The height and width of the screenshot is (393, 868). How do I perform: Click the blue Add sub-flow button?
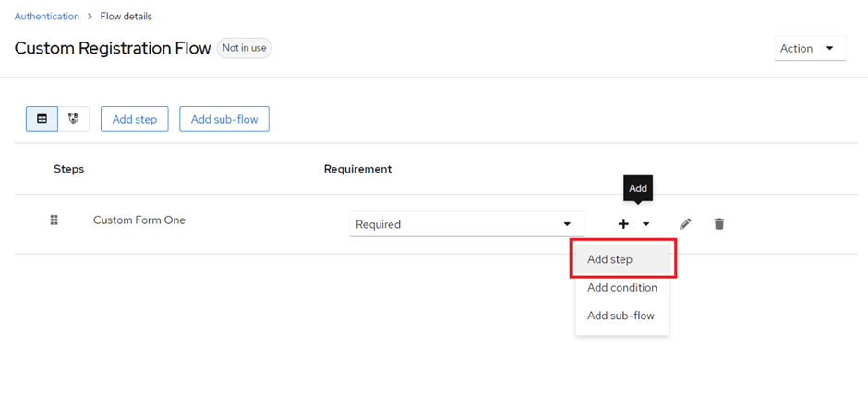tap(224, 119)
